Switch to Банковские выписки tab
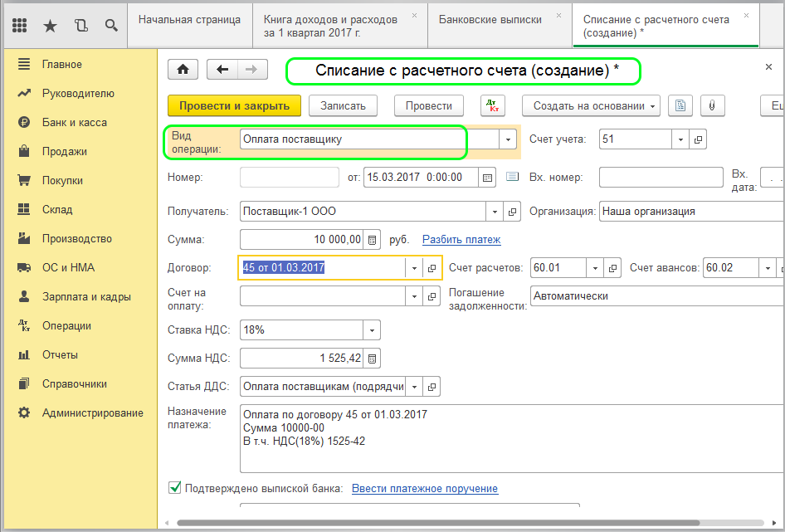 (x=490, y=19)
